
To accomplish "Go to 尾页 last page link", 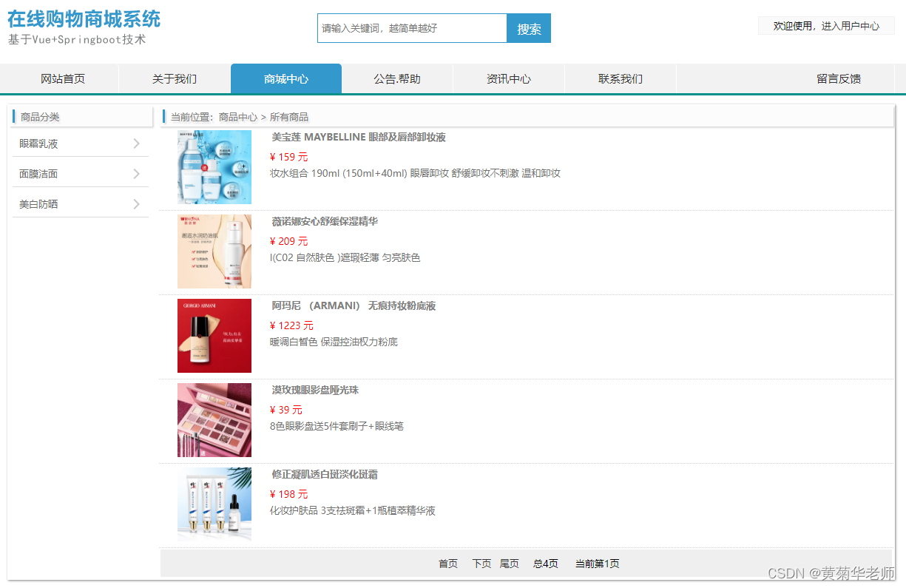I will click(x=510, y=564).
